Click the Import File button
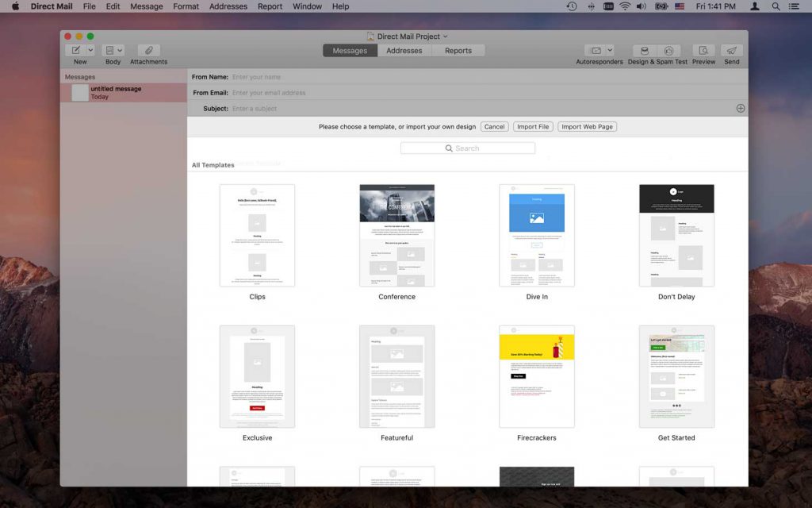The height and width of the screenshot is (508, 812). [532, 126]
